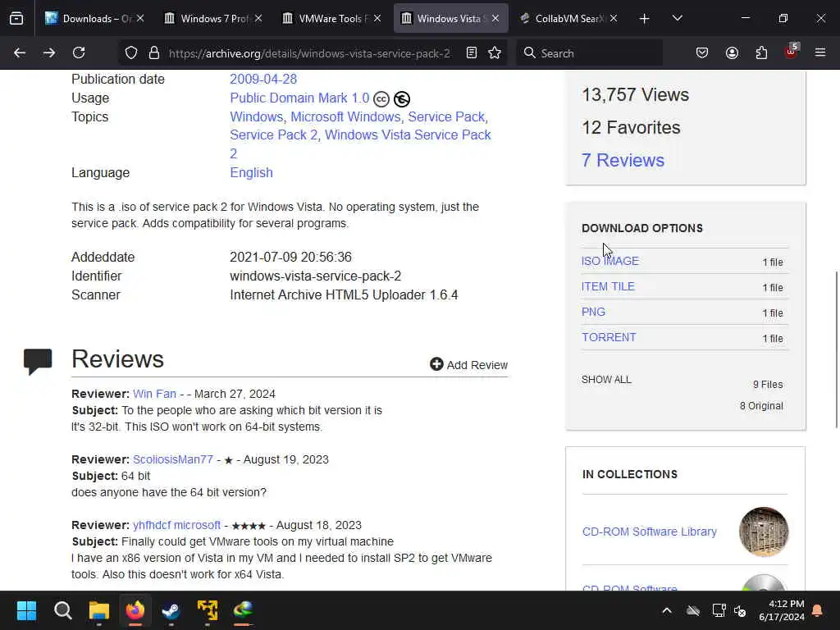Screen dimensions: 840x630
Task: Click the Reviews speech bubble icon
Action: (x=38, y=362)
